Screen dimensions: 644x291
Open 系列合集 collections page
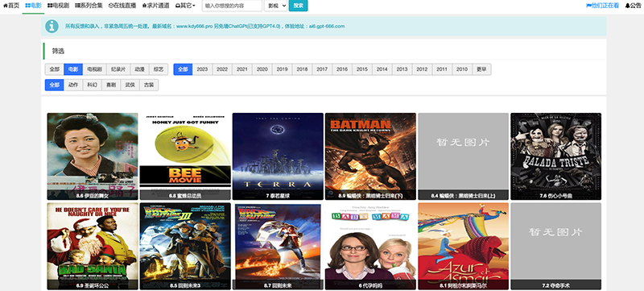tap(89, 6)
